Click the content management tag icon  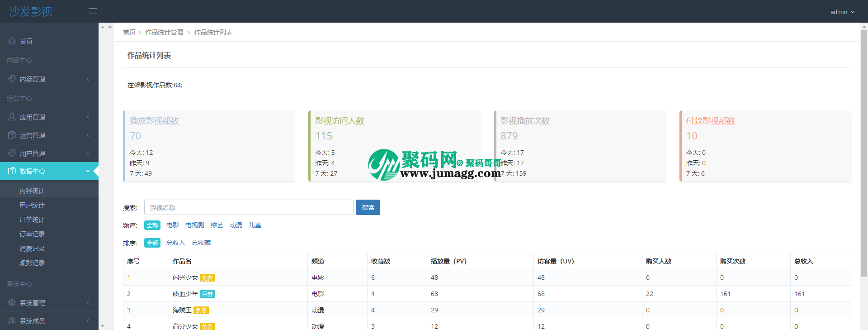click(x=12, y=79)
